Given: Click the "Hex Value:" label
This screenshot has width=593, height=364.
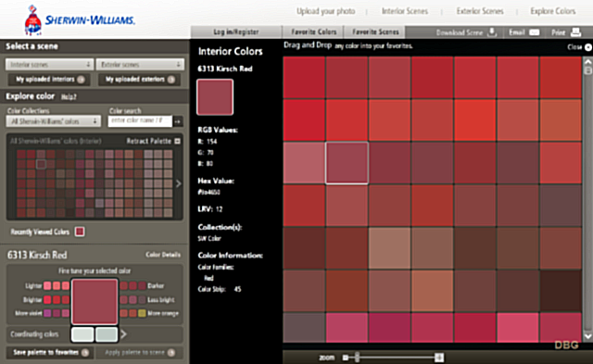Looking at the screenshot, I should 216,181.
